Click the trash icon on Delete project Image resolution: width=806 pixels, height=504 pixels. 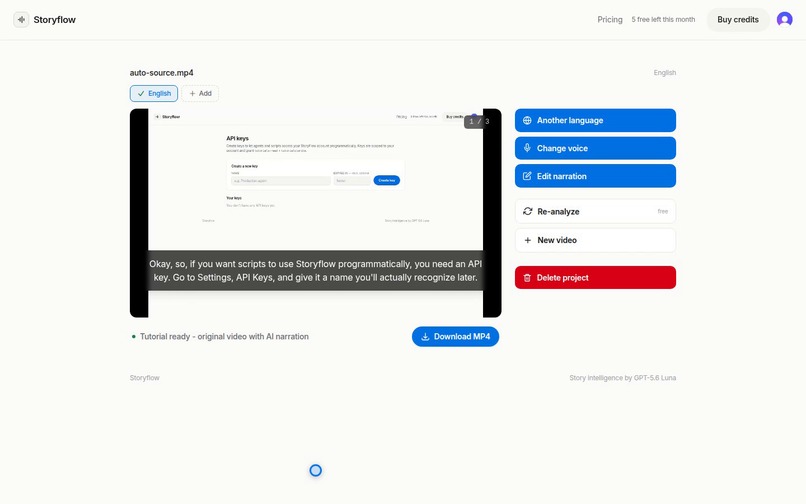[527, 278]
